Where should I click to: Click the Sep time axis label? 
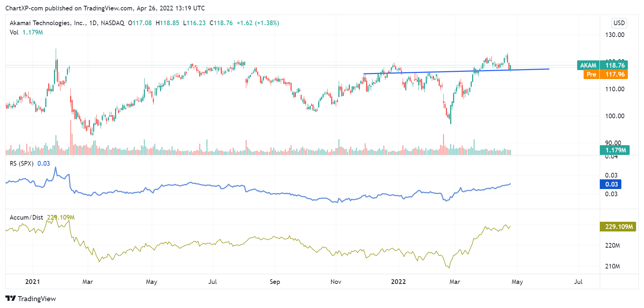coord(275,282)
